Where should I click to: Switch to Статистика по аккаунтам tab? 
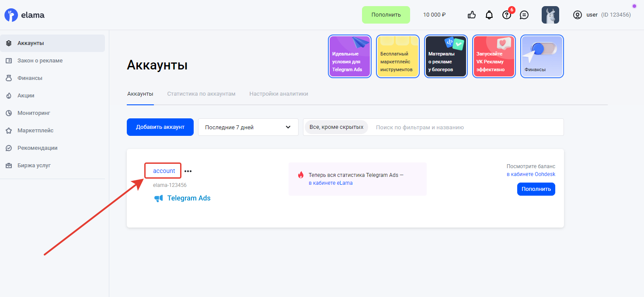tap(201, 94)
